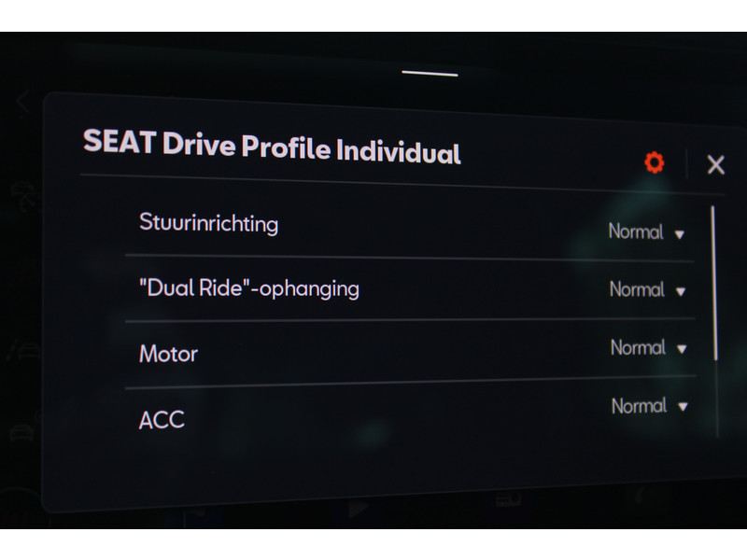
Task: Close the Drive Profile Individual panel
Action: 715,165
